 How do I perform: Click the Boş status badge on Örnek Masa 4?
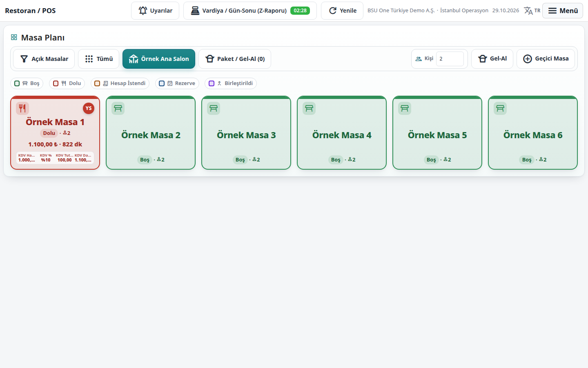pos(336,160)
